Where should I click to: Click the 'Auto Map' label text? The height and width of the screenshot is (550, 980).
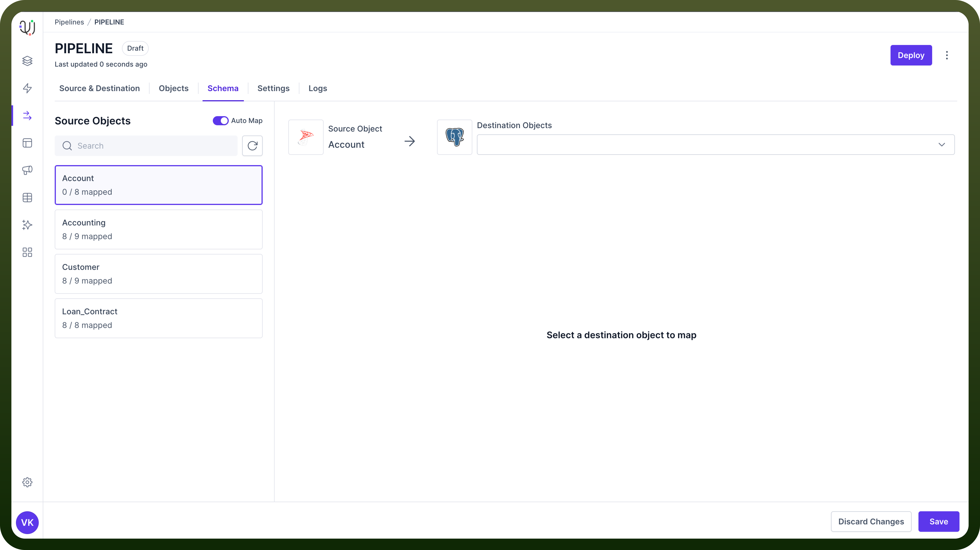[247, 121]
